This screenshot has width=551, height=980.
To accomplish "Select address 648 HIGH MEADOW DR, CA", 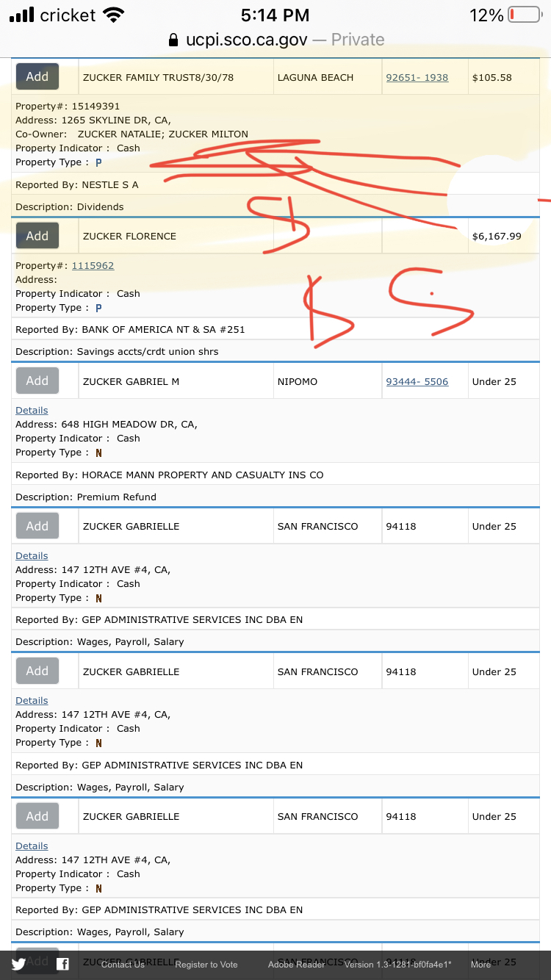I will [x=107, y=424].
